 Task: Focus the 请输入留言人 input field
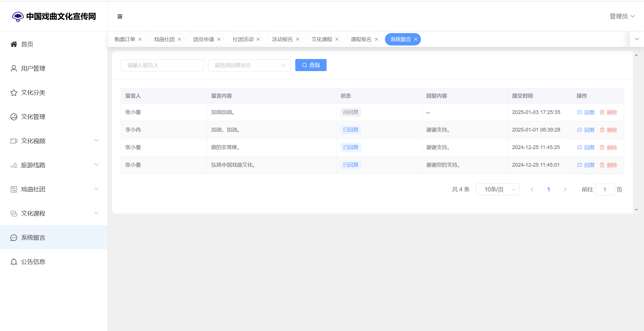[x=162, y=65]
